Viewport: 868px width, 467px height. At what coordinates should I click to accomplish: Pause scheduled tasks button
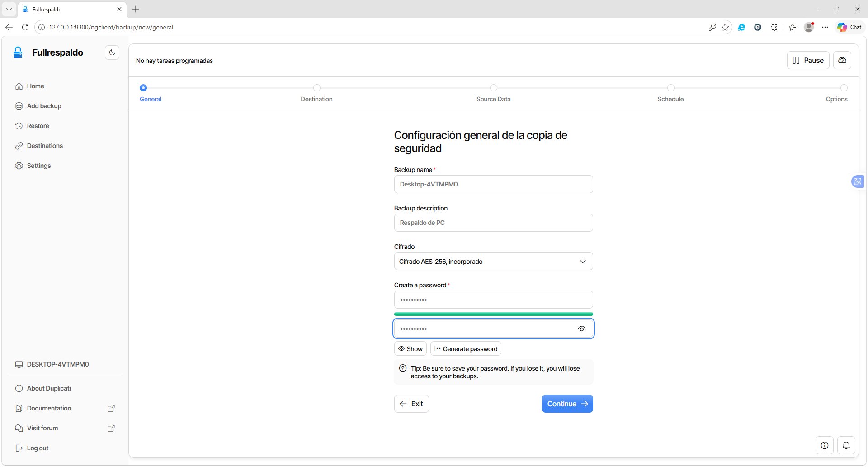(808, 60)
